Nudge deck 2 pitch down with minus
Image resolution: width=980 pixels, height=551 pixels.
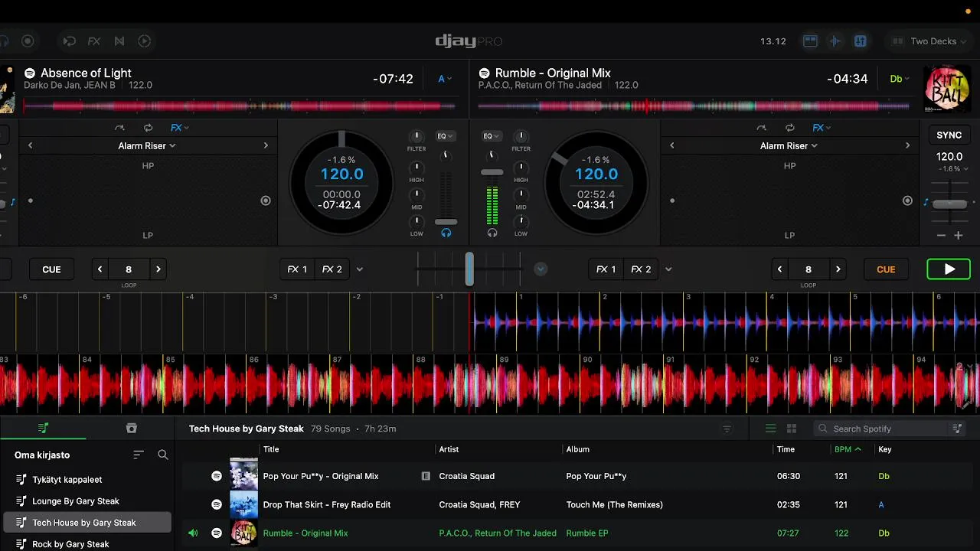pyautogui.click(x=941, y=236)
